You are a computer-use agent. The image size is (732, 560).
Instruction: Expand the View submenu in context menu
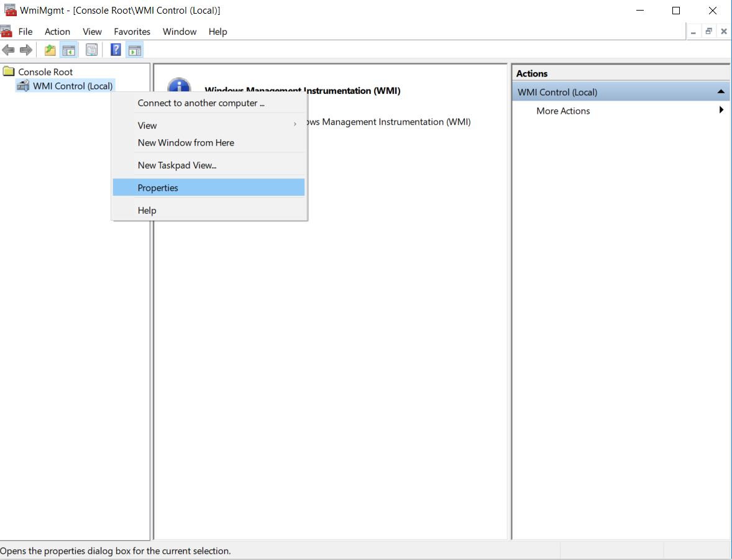click(209, 126)
